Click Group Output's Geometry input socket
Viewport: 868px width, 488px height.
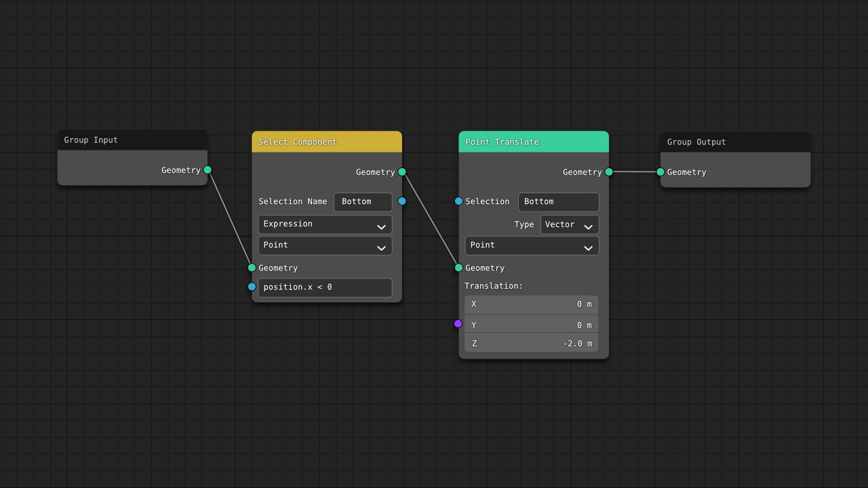point(660,172)
